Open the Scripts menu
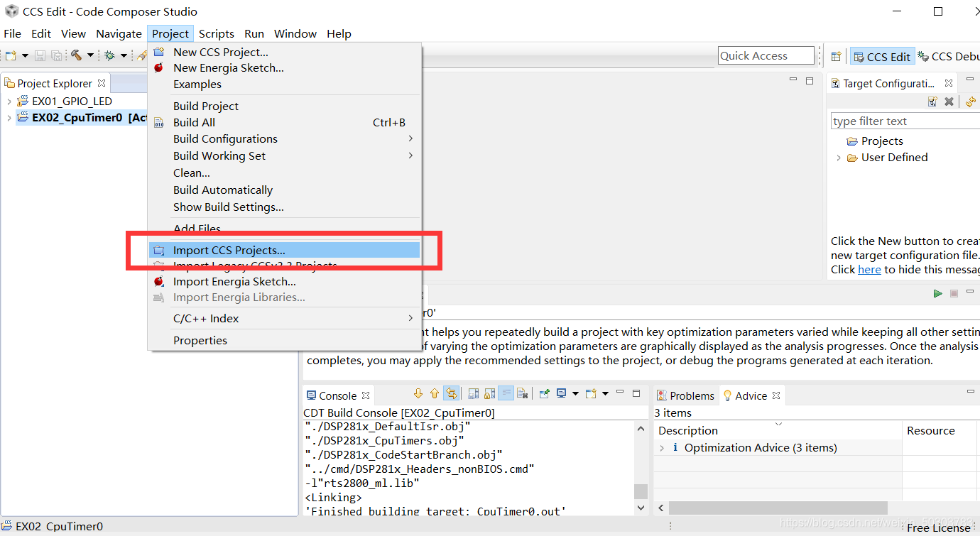980x536 pixels. pos(217,33)
